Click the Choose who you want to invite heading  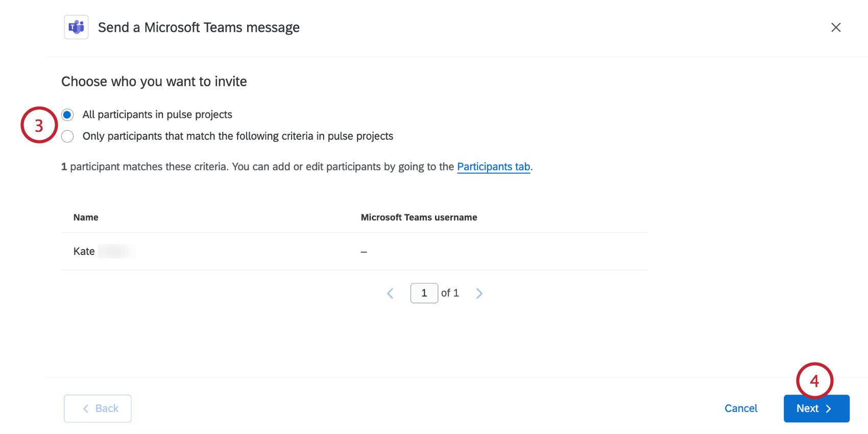click(154, 82)
